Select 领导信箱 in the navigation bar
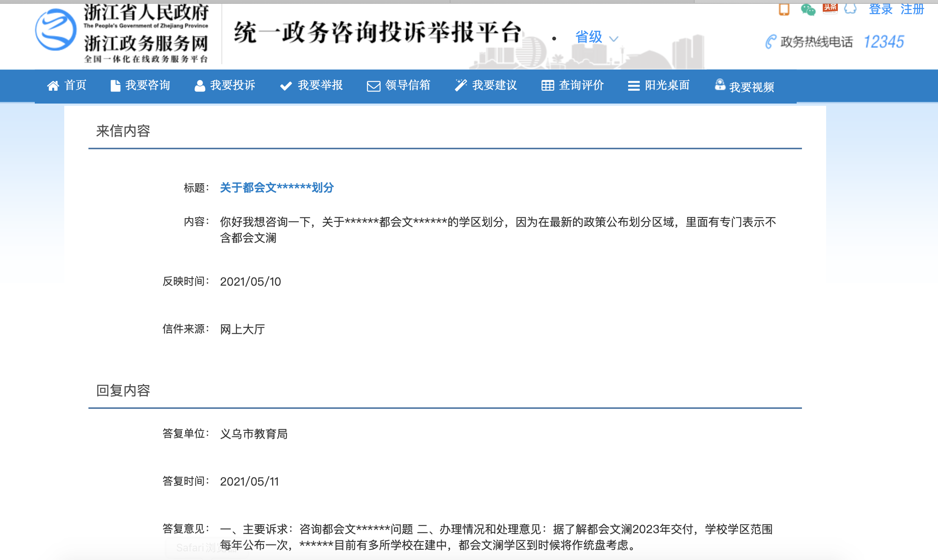 [407, 85]
